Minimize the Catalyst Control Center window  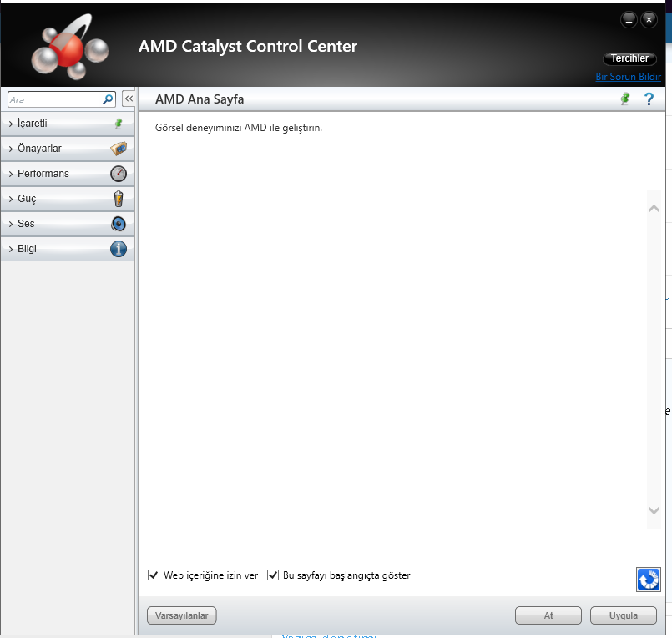click(629, 20)
